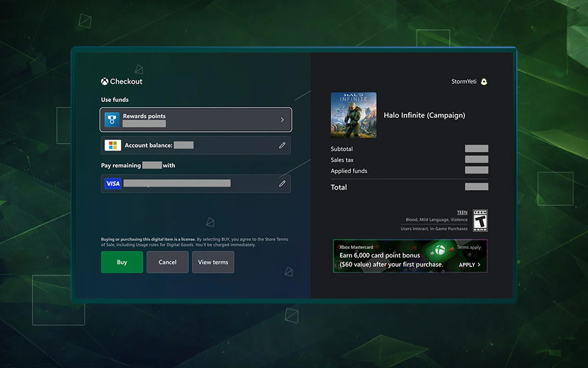Click the Xbox logo beside Checkout
The height and width of the screenshot is (368, 588).
pyautogui.click(x=105, y=81)
